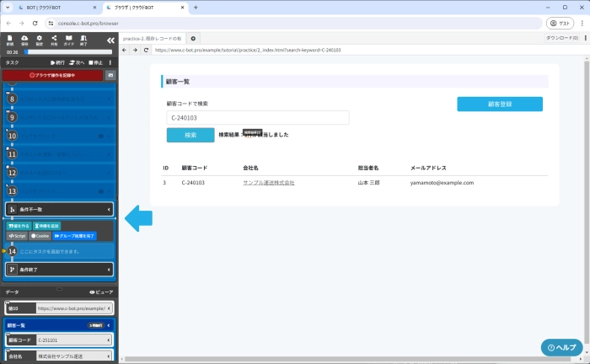Click the 新規 (new) file icon
The height and width of the screenshot is (364, 590).
click(x=9, y=40)
